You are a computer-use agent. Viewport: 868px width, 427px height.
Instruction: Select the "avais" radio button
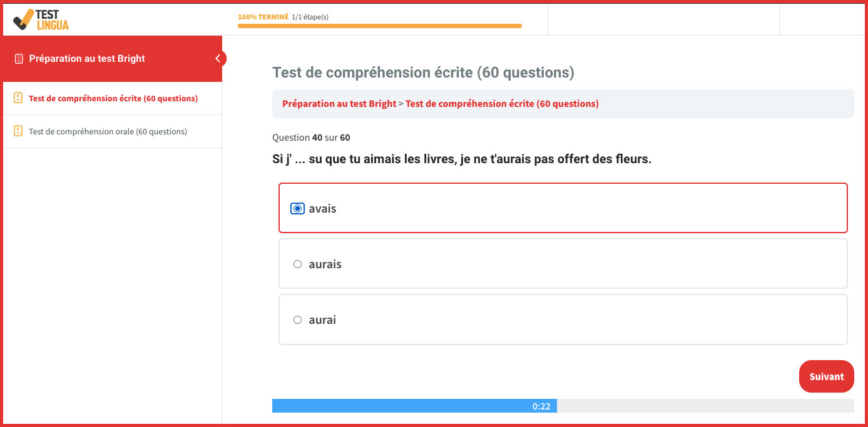(x=298, y=209)
